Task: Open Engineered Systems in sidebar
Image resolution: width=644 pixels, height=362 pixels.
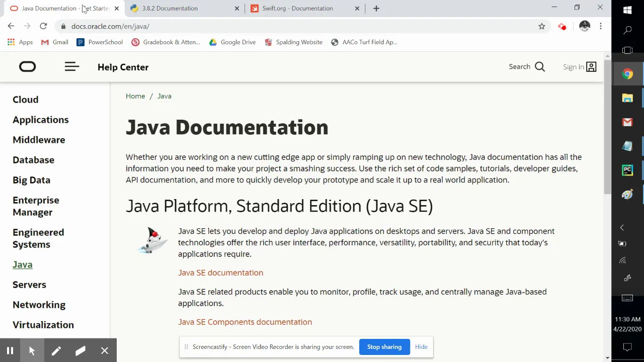Action: click(38, 238)
